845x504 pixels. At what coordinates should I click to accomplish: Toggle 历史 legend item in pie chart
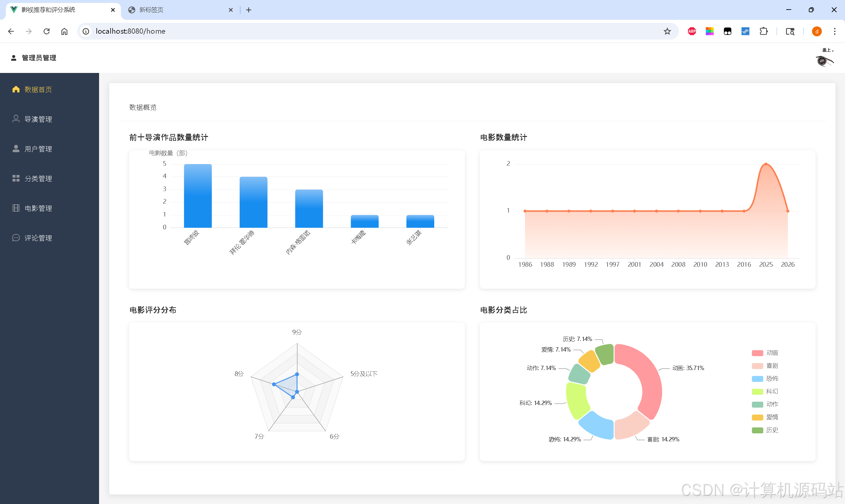coord(772,430)
